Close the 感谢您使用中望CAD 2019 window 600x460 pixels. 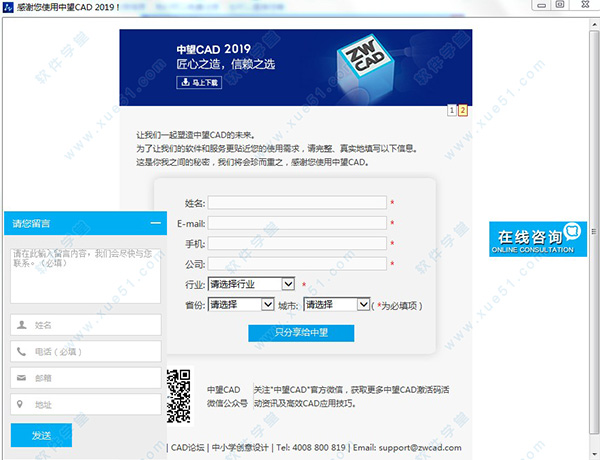(x=585, y=5)
